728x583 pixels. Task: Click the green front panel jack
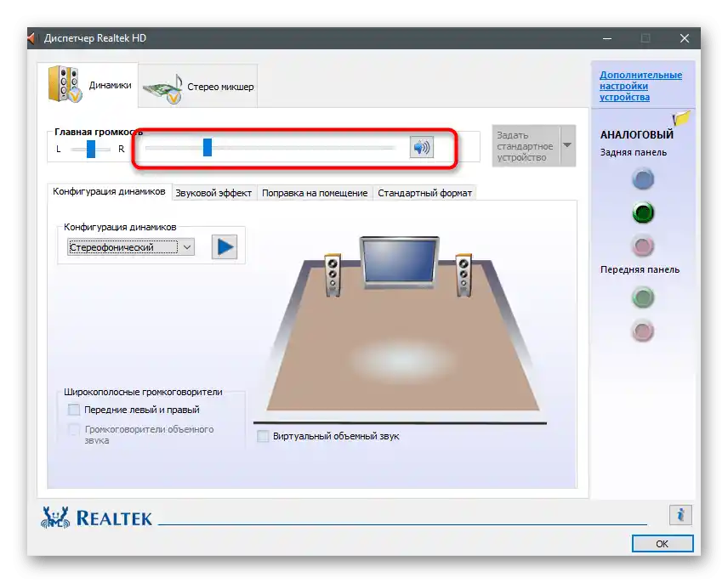pyautogui.click(x=643, y=297)
